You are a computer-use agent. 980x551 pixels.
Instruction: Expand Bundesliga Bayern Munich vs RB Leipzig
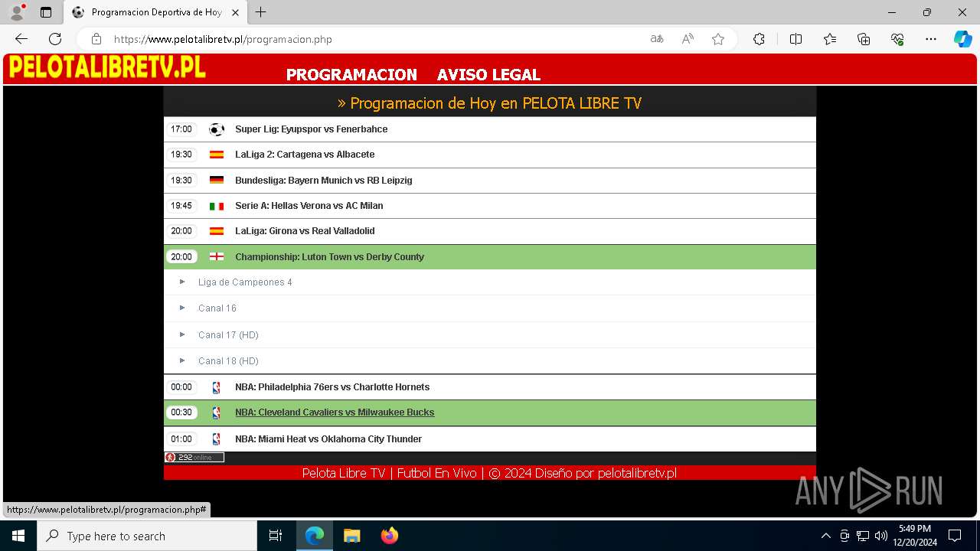[490, 181]
